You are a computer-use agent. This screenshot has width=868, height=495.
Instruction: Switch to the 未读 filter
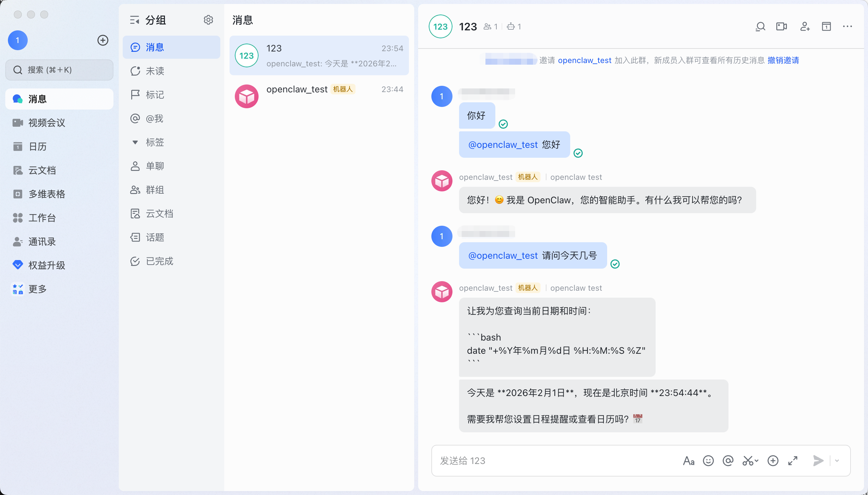click(155, 71)
